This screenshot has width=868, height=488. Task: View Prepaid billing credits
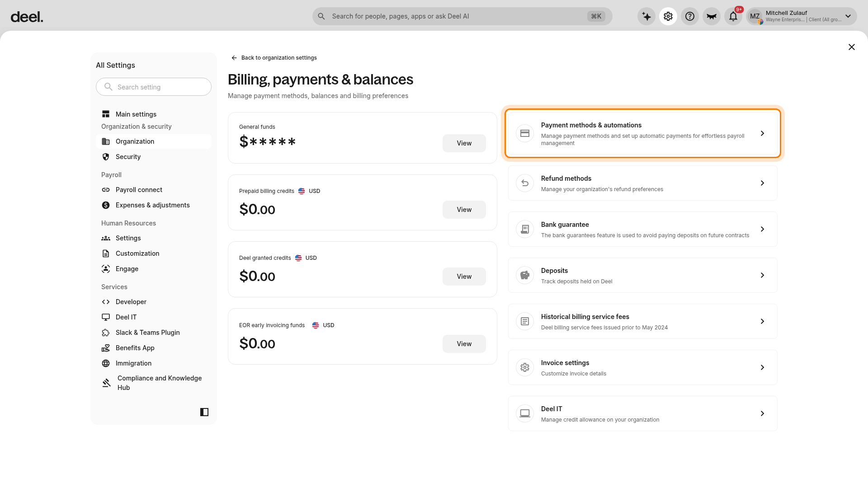464,210
